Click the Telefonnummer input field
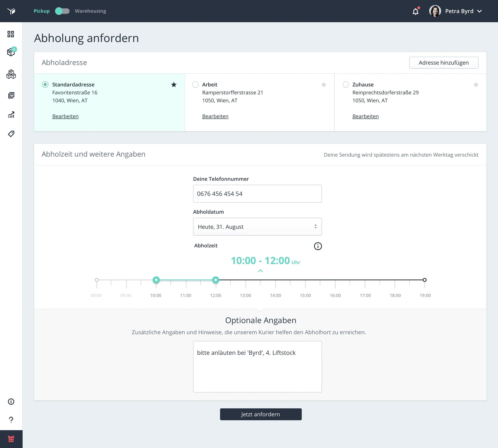This screenshot has height=448, width=498. (257, 194)
